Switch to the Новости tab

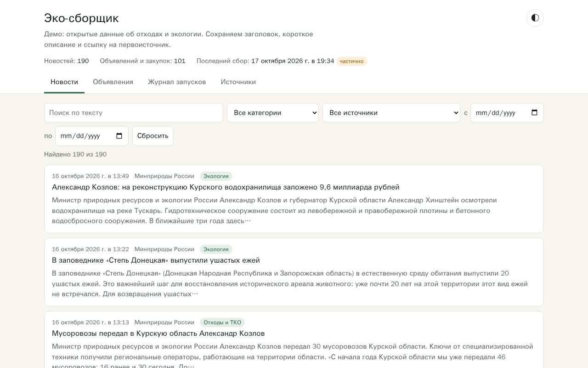[x=64, y=82]
